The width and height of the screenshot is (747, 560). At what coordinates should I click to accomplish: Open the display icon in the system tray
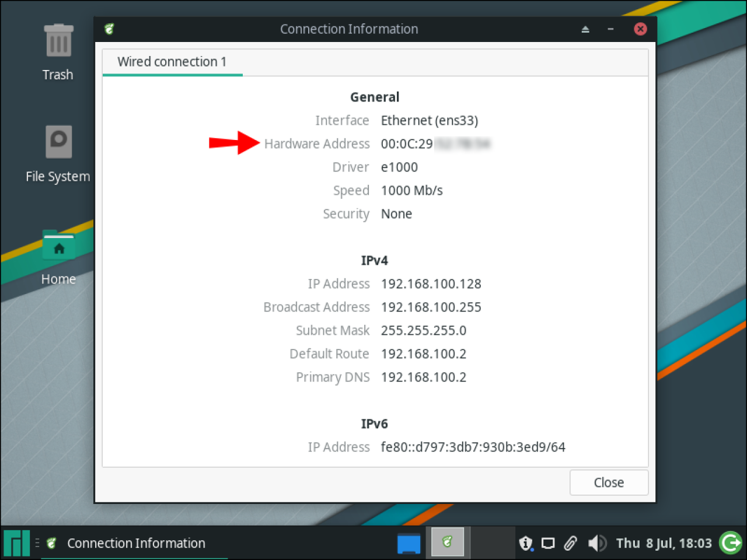548,542
